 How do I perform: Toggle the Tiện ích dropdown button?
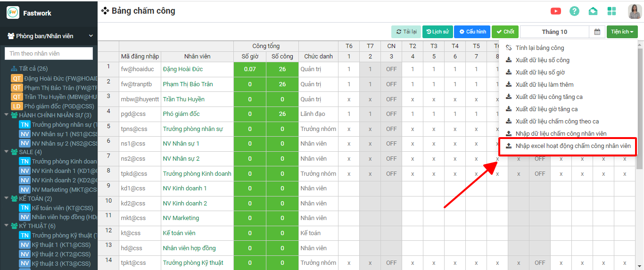622,32
